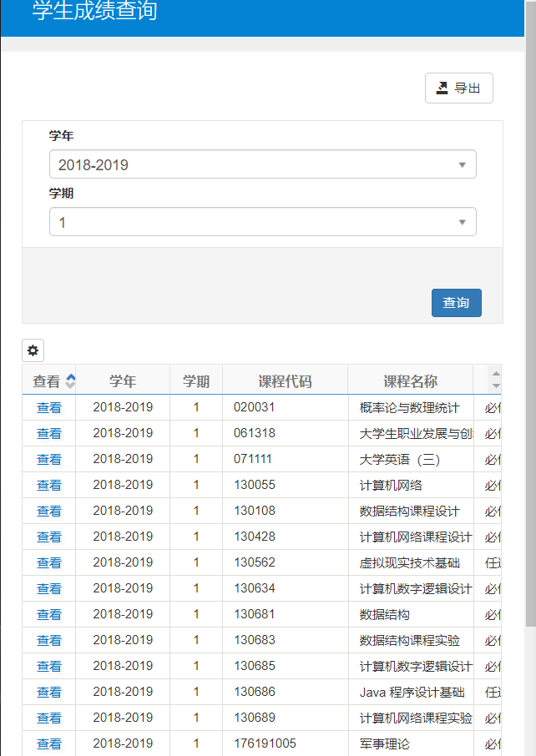
Task: Open the gear column settings icon
Action: click(33, 350)
